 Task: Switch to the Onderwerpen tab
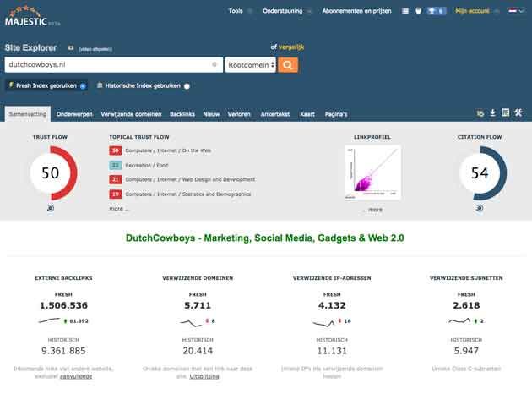click(74, 114)
